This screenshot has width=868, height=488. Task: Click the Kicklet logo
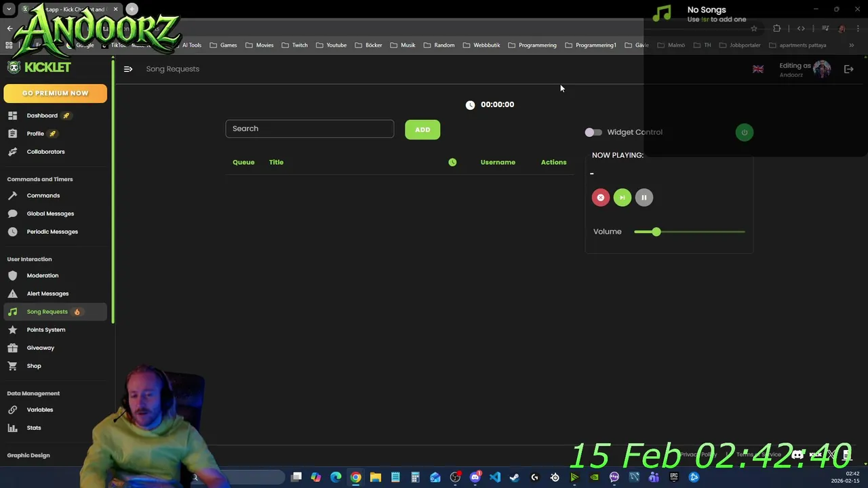(39, 67)
